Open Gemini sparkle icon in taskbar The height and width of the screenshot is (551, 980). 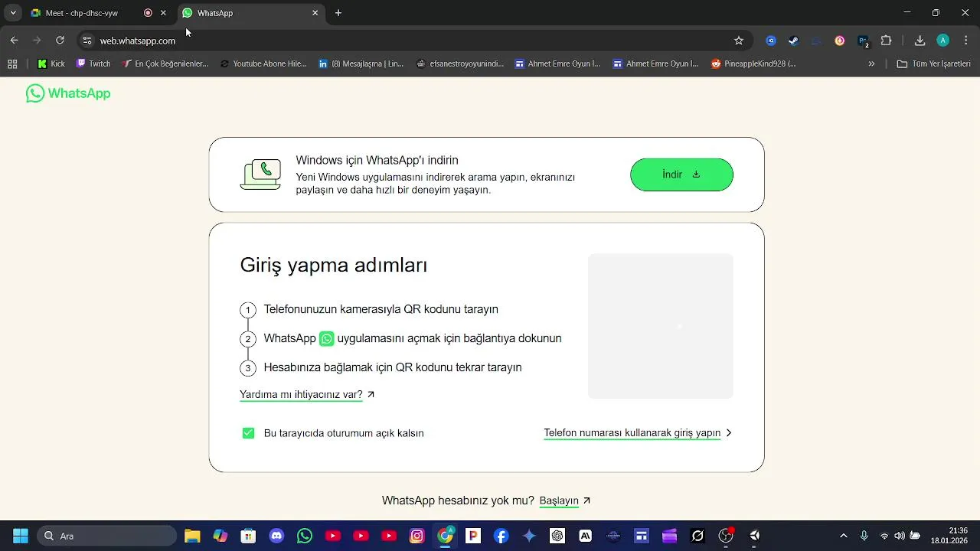pyautogui.click(x=529, y=536)
